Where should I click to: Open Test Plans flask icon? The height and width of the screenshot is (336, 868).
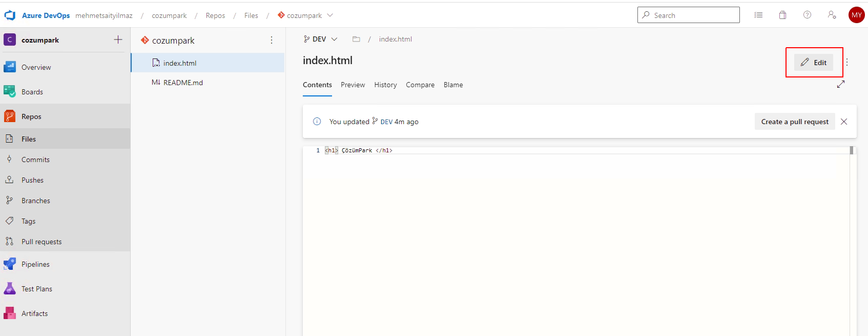tap(10, 288)
